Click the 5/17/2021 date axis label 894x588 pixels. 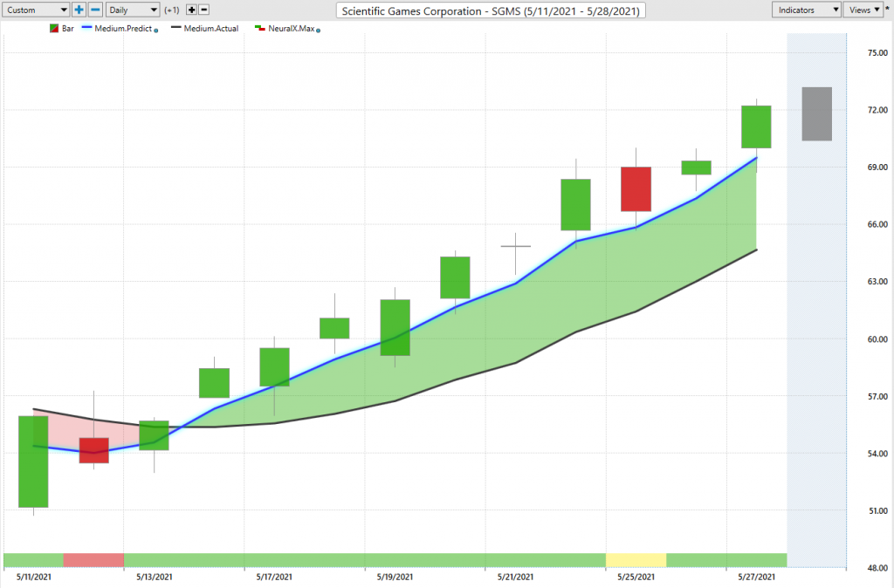274,578
